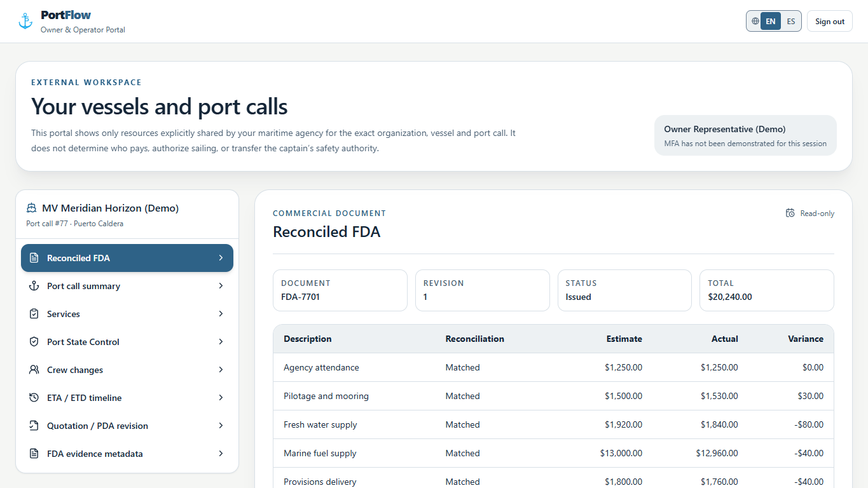Open the ETA / ETD timeline section

click(x=127, y=398)
